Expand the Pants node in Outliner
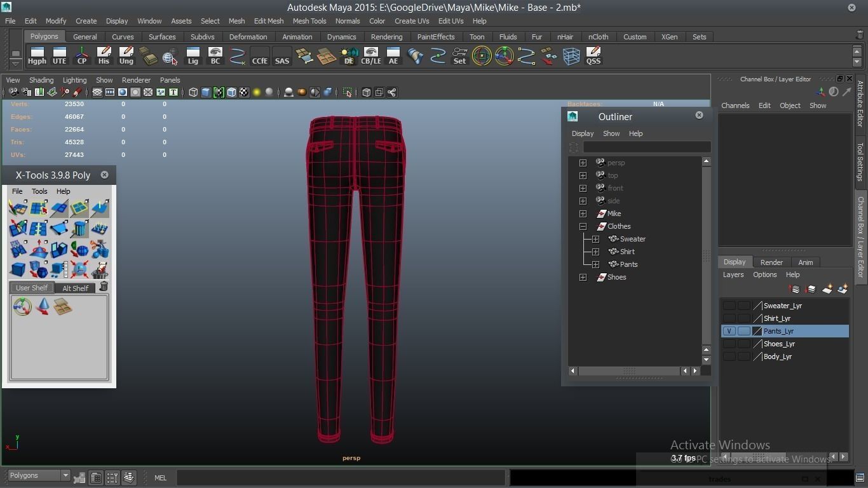This screenshot has width=868, height=488. click(x=595, y=264)
